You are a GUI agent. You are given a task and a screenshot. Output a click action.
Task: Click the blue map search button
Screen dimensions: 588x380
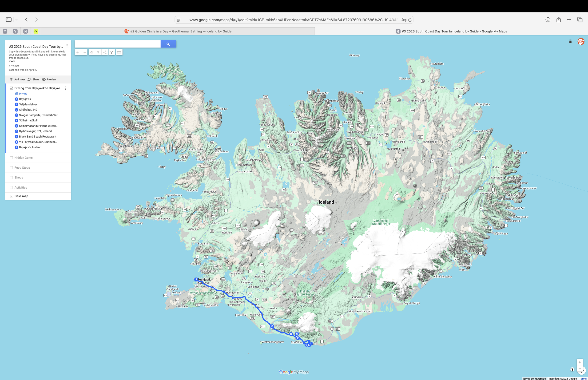tap(168, 44)
